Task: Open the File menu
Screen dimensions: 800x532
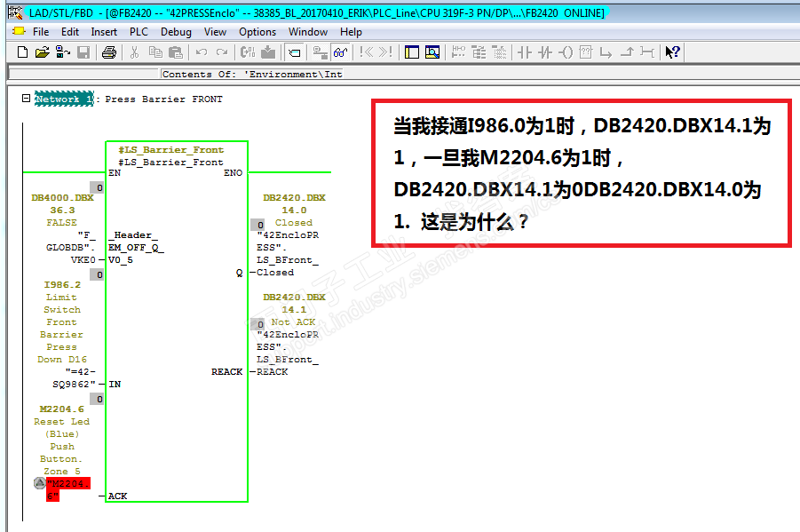Action: tap(41, 32)
